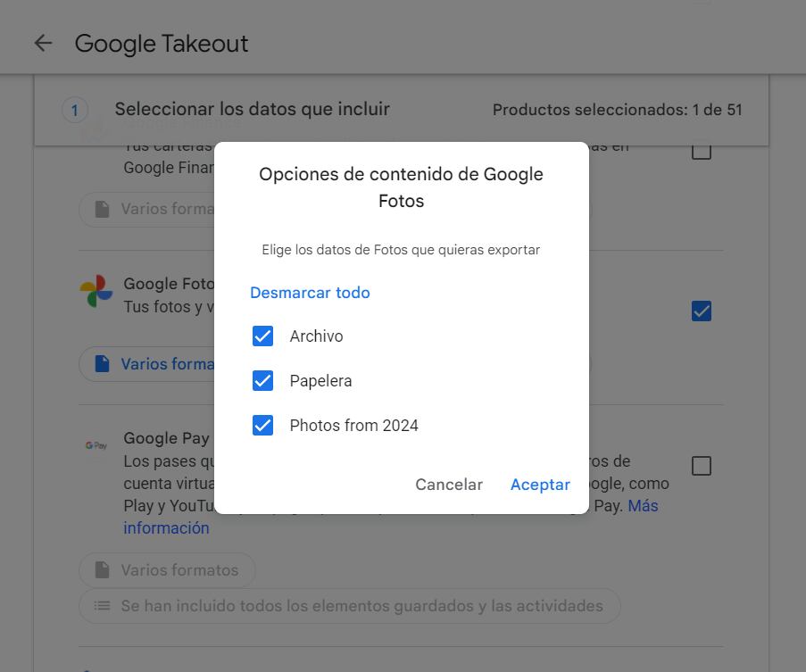
Task: Click the gray document icon under Google Finance
Action: click(101, 209)
